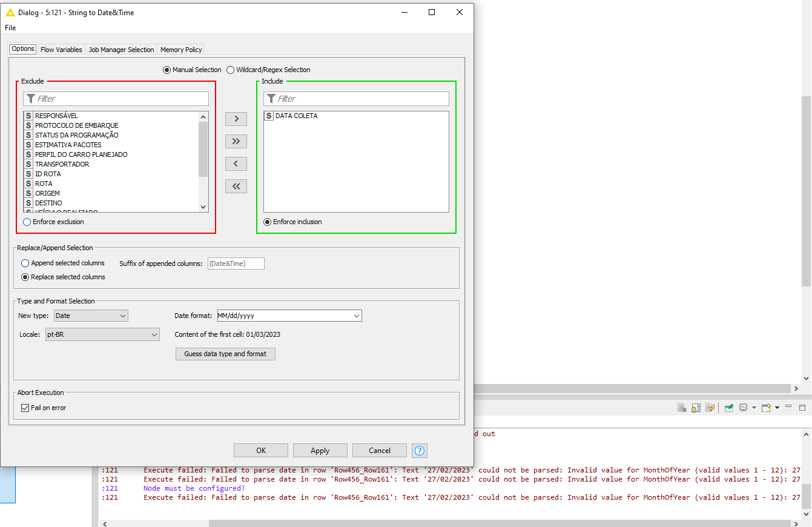Click the S type icon beside DATA COLETA
This screenshot has height=527, width=812.
tap(269, 116)
